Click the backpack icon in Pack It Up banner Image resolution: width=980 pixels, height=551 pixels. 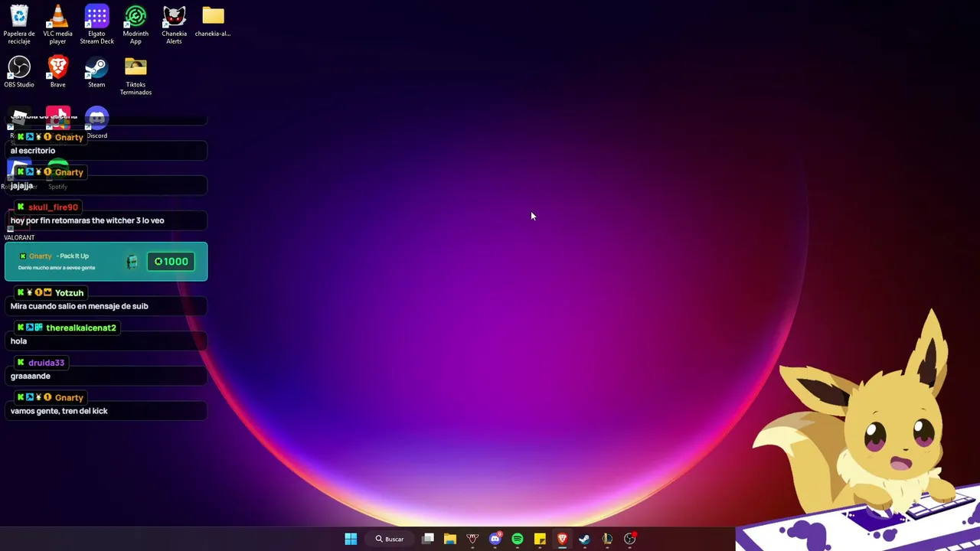point(132,262)
